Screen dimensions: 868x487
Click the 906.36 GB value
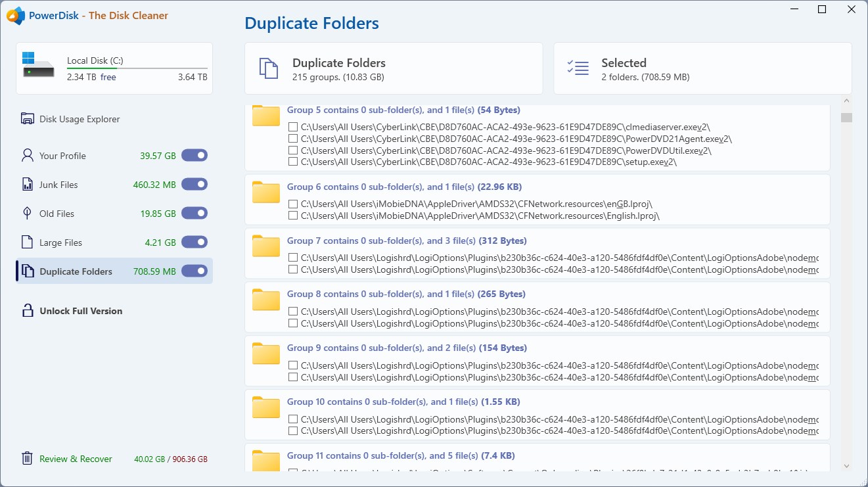(x=189, y=459)
